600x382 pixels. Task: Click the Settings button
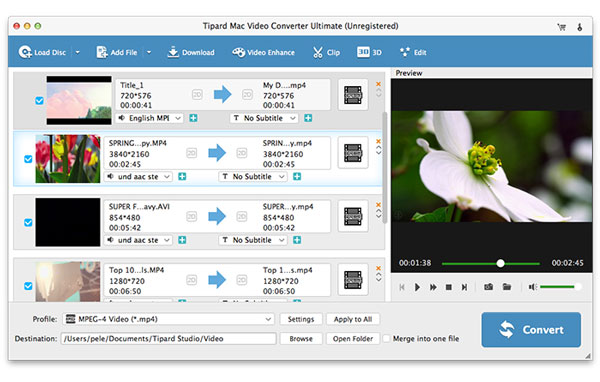(301, 319)
